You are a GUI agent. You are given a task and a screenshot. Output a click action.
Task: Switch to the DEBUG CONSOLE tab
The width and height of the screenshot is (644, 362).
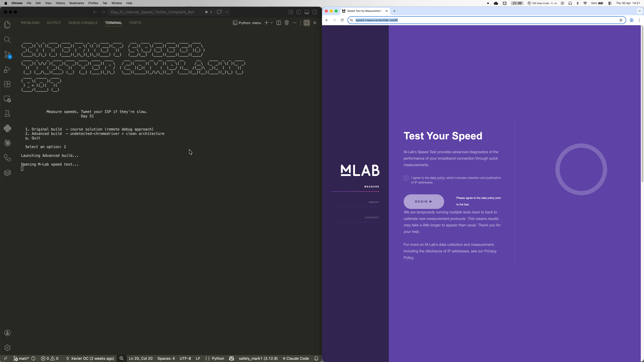pos(83,23)
